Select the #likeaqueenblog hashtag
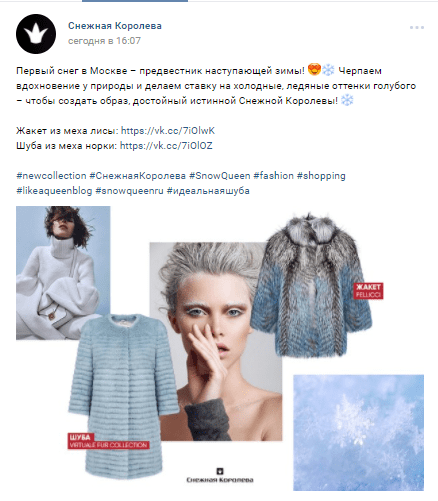 click(x=54, y=191)
